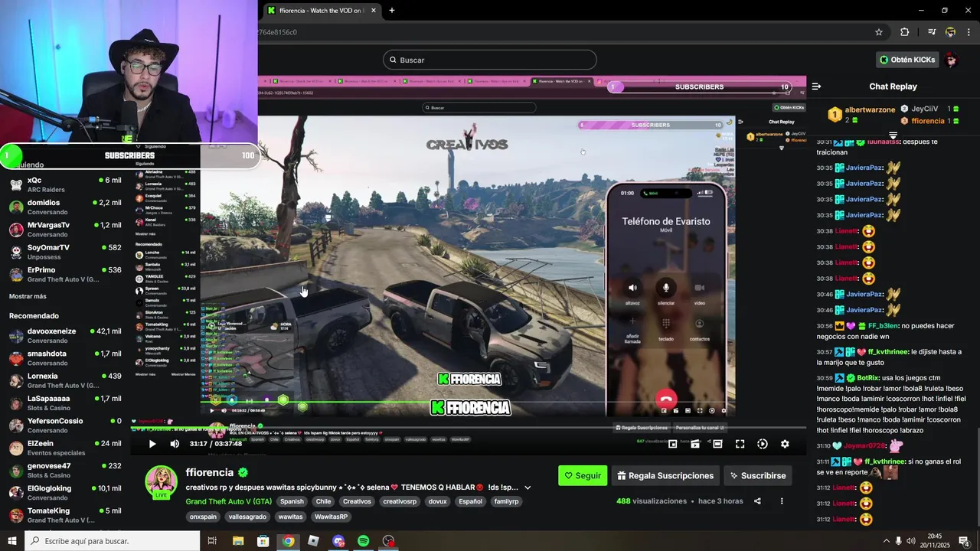The width and height of the screenshot is (980, 551).
Task: Open Lornexia recommended channel
Action: click(x=65, y=380)
